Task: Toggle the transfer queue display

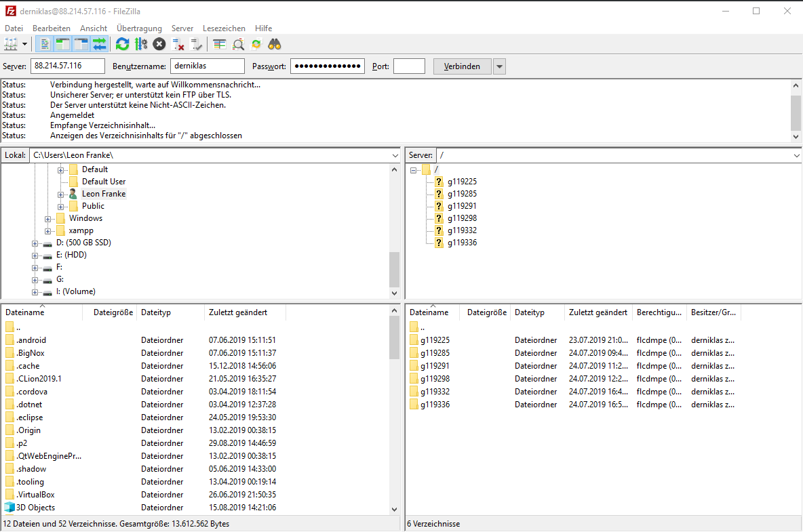Action: (99, 45)
